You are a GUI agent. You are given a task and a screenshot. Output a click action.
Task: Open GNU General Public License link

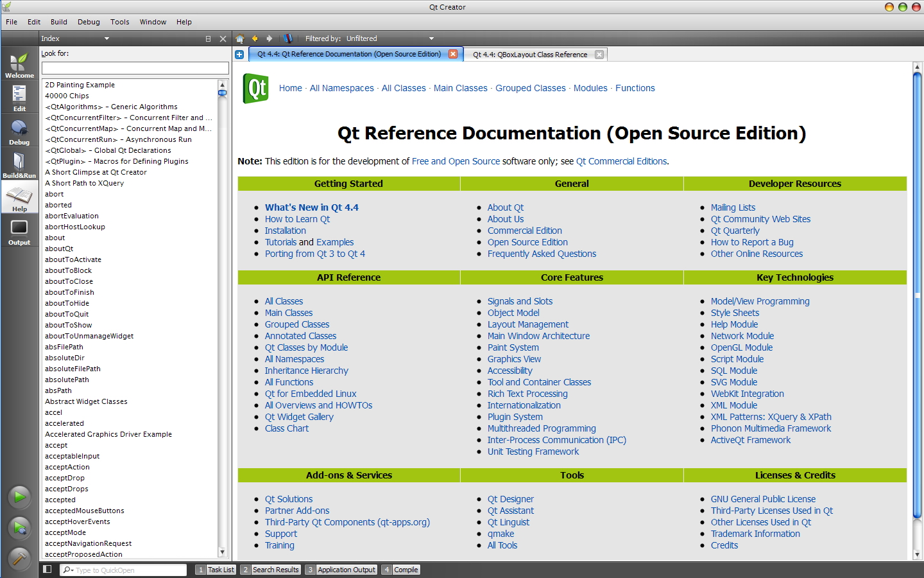point(764,499)
